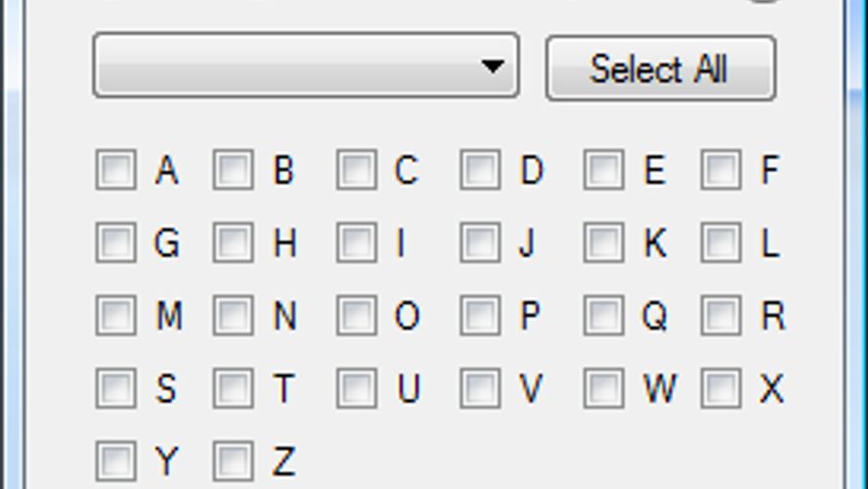Viewport: 868px width, 489px height.
Task: Check the box labeled W
Action: tap(603, 388)
